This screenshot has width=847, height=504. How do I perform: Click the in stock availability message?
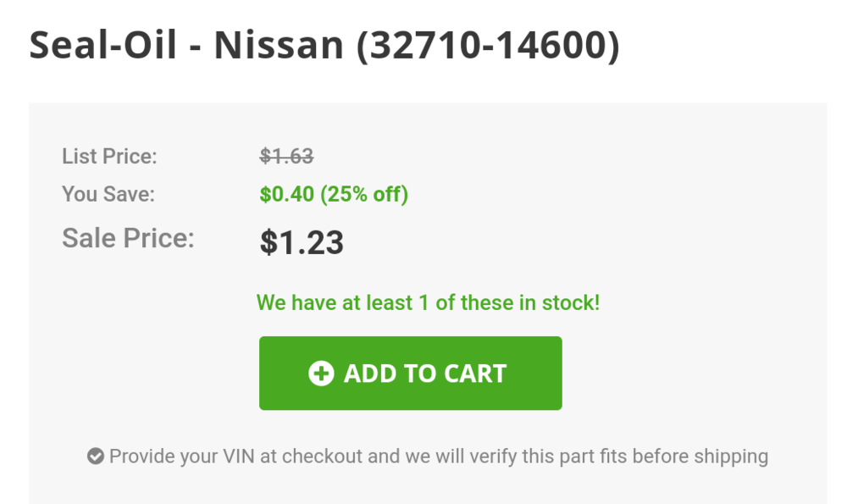[x=428, y=302]
